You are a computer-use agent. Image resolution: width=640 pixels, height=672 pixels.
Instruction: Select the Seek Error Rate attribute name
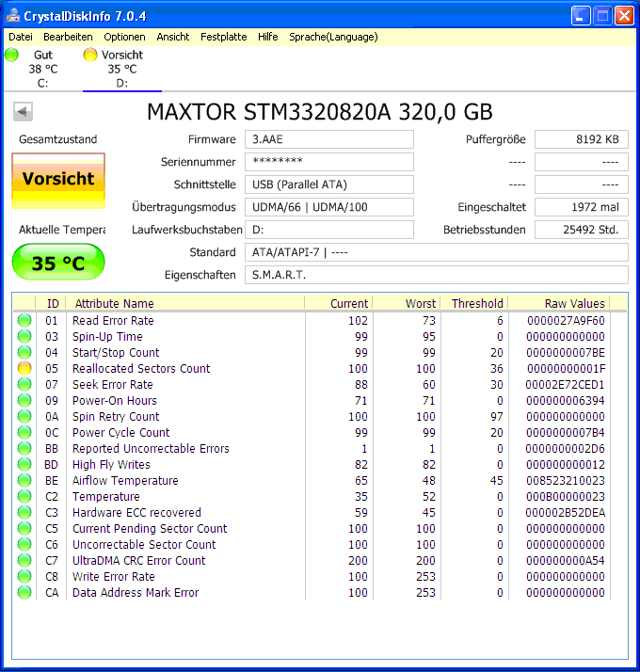tap(112, 384)
